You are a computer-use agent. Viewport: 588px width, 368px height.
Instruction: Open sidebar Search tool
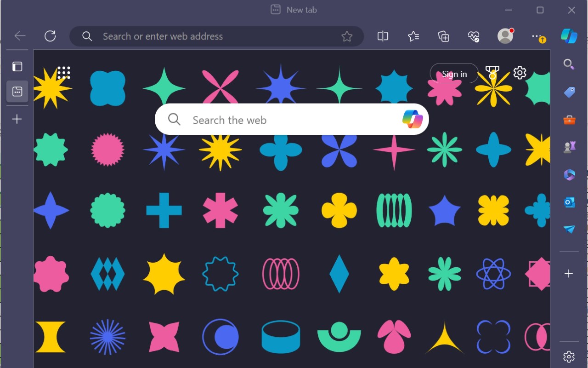(569, 64)
